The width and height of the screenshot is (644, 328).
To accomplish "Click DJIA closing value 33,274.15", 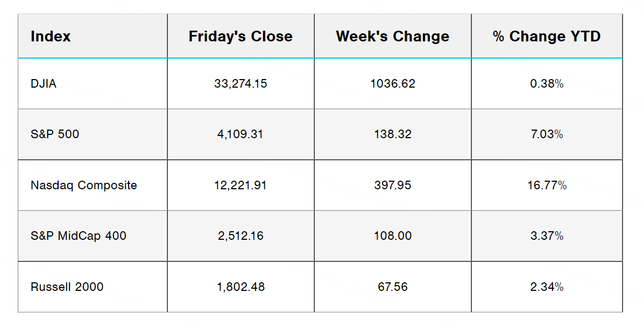I will pyautogui.click(x=240, y=84).
